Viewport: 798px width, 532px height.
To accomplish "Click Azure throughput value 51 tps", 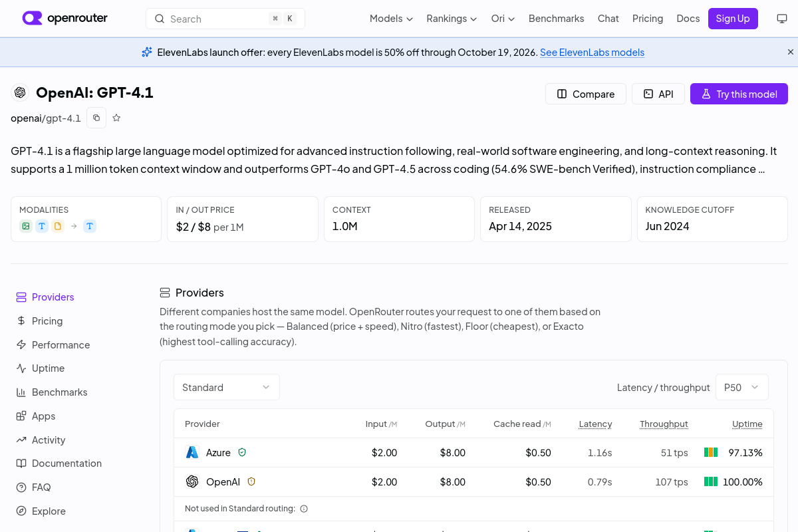I will coord(674,453).
